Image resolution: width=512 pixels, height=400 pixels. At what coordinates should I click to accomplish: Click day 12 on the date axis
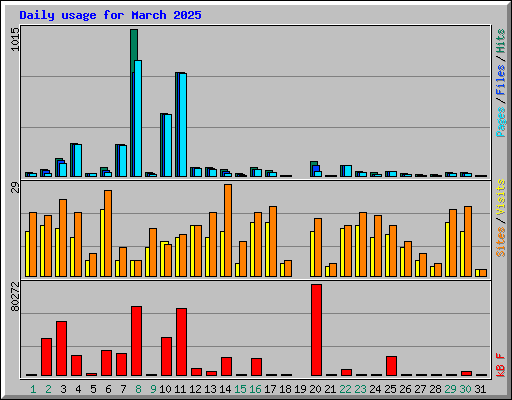point(195,389)
